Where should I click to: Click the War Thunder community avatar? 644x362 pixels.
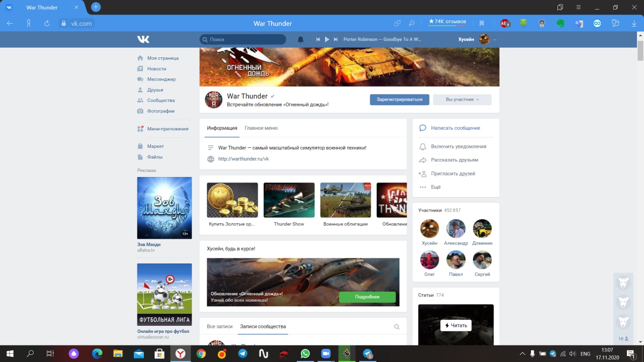pyautogui.click(x=213, y=100)
